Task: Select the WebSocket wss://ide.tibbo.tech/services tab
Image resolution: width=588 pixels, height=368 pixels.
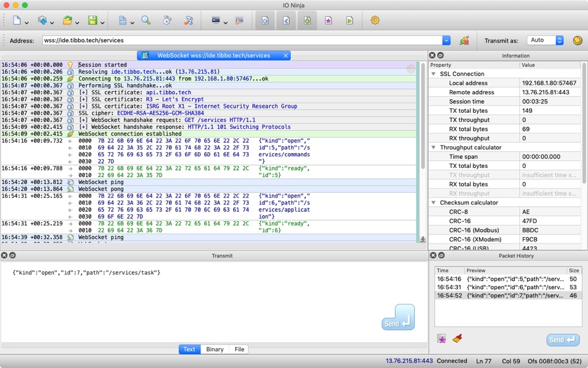Action: (214, 56)
